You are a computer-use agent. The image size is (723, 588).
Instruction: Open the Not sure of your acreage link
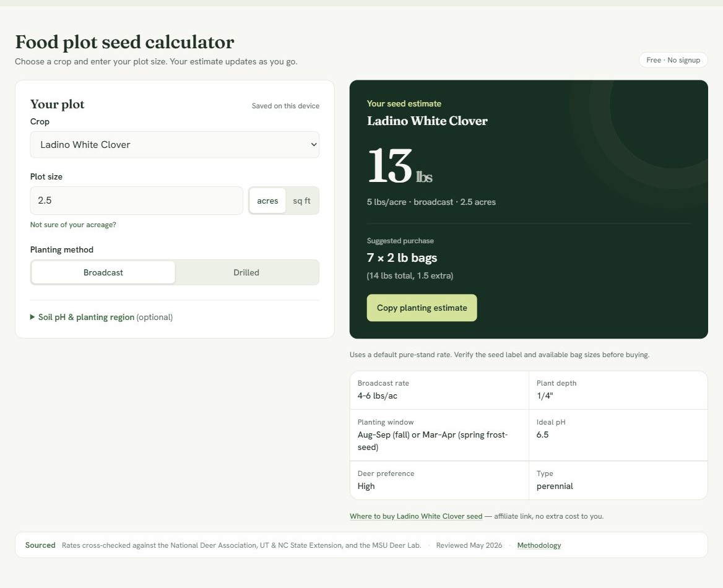73,225
